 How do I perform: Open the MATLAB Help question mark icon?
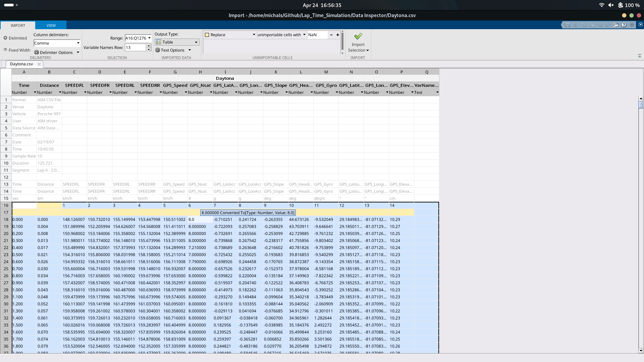tap(625, 25)
